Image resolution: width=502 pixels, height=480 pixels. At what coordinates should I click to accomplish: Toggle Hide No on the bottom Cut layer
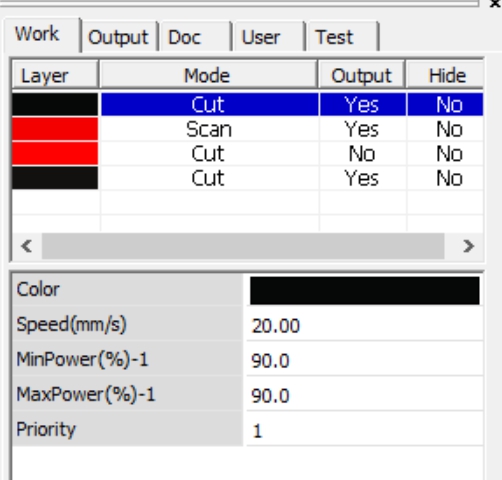pos(449,178)
